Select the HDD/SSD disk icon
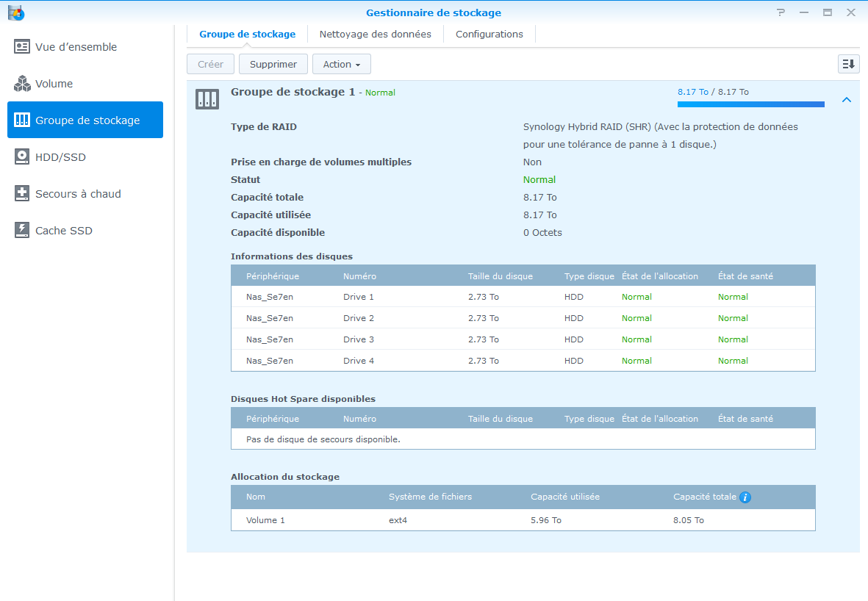Viewport: 868px width, 601px height. 22,157
